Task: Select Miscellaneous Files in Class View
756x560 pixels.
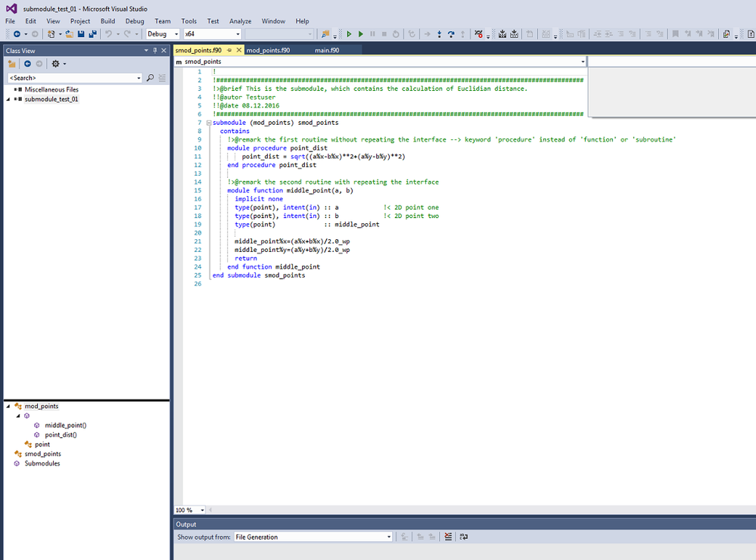Action: pos(51,90)
